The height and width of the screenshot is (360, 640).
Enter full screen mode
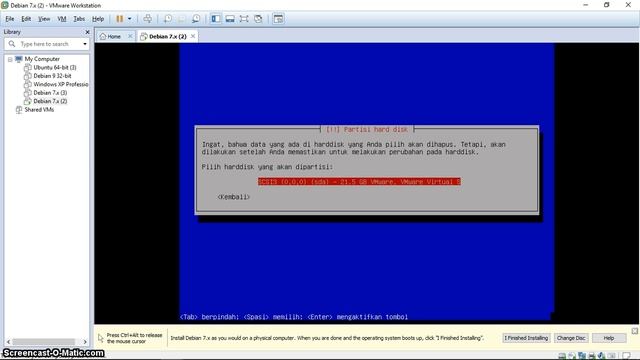[x=244, y=19]
